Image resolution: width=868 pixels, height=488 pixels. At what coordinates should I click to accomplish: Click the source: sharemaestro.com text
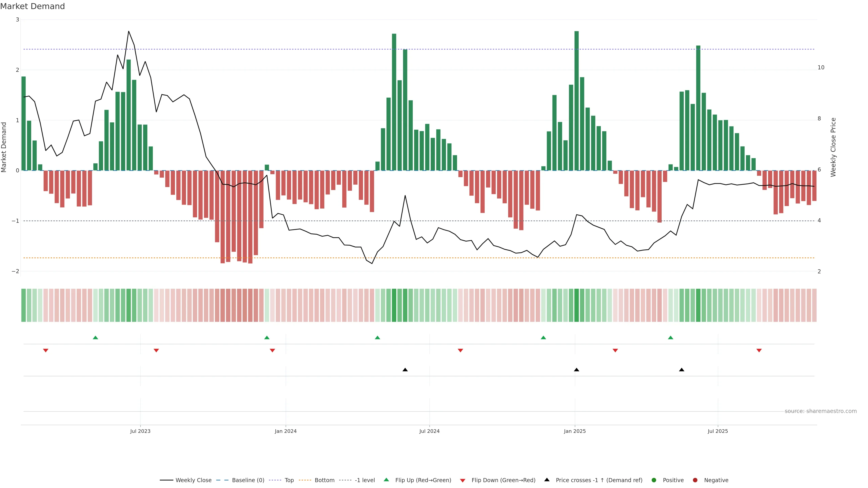point(821,411)
